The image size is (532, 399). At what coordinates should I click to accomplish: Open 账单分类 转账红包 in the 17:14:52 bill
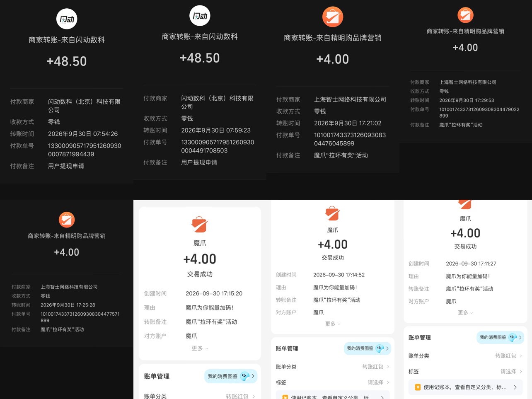333,367
